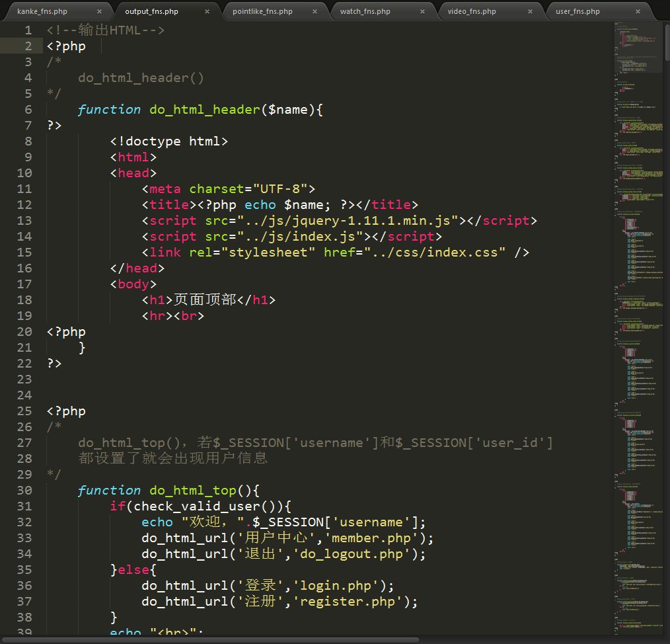Click the '../js/index.js' string
Screen dimensions: 670x644
(x=300, y=237)
